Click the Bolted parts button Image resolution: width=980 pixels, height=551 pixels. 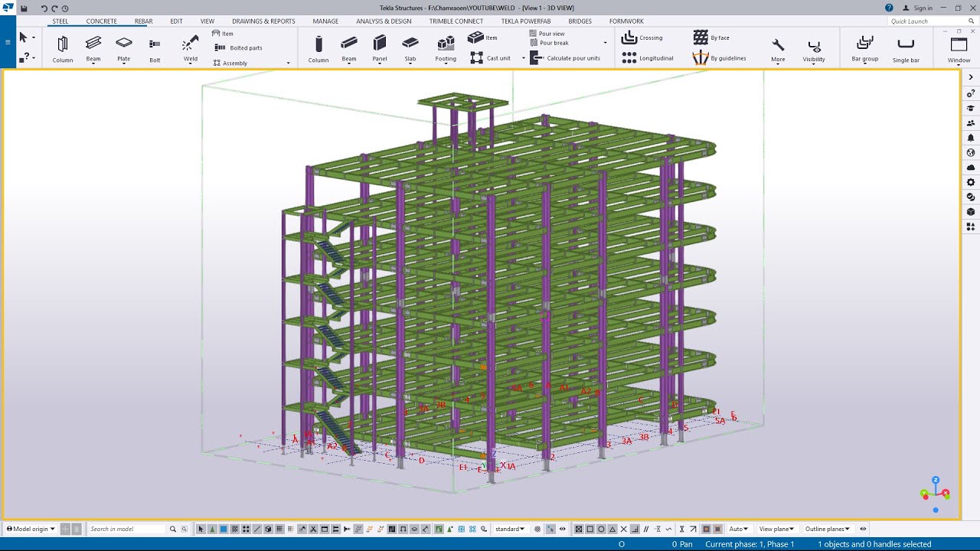tap(239, 47)
